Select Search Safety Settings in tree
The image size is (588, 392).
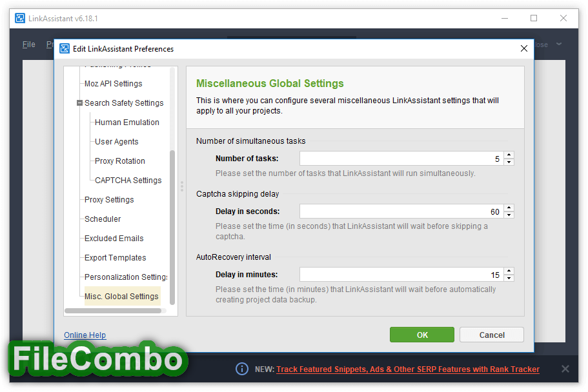click(124, 103)
